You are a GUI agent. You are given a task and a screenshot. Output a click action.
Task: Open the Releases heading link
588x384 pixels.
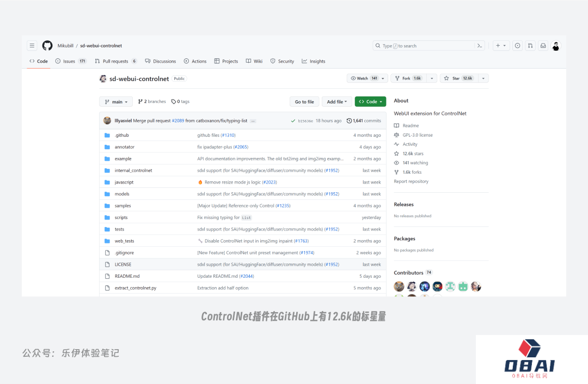point(403,204)
